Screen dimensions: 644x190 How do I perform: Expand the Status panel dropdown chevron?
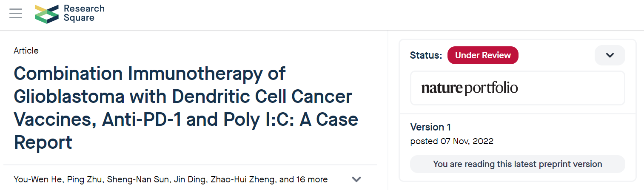pos(610,55)
